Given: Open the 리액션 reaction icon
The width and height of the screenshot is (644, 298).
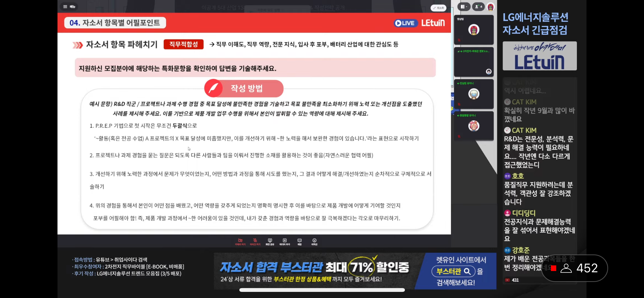Looking at the screenshot, I should click(314, 242).
